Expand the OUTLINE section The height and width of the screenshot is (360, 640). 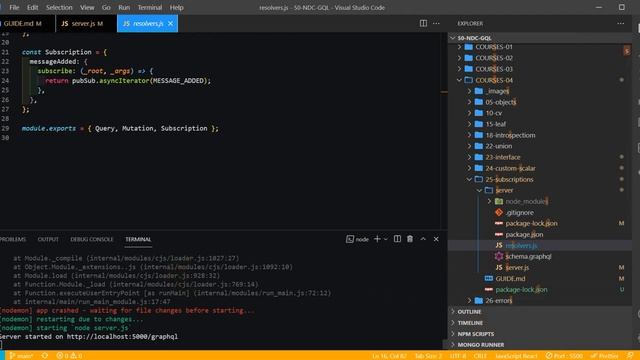pos(469,312)
